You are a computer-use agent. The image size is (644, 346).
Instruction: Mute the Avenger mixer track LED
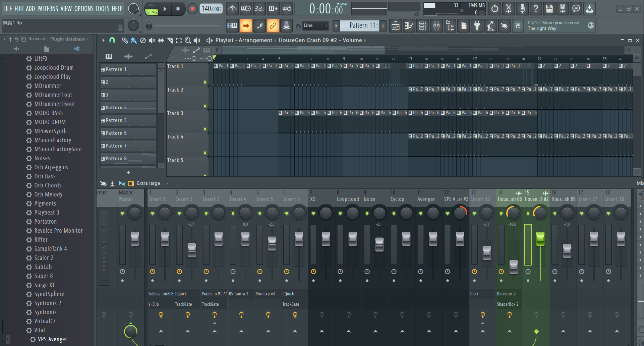(x=421, y=213)
